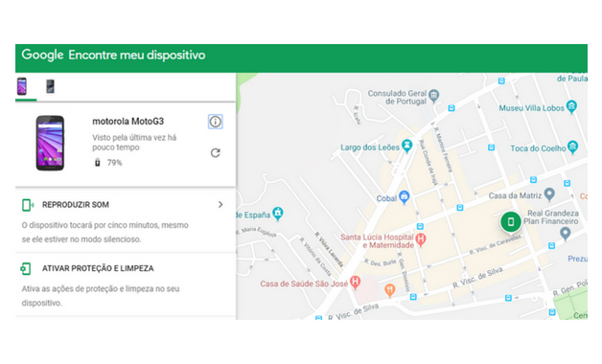Click Largo dos Leões map marker
The width and height of the screenshot is (602, 364).
[406, 146]
